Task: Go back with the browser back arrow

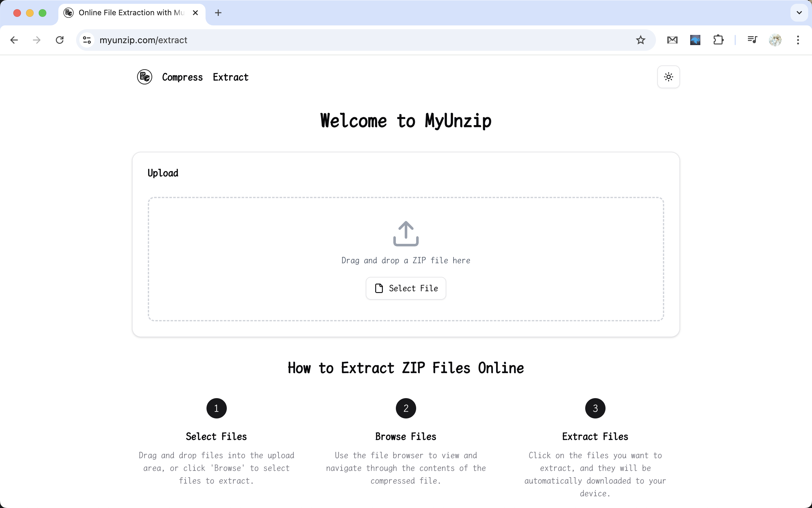Action: [x=14, y=40]
